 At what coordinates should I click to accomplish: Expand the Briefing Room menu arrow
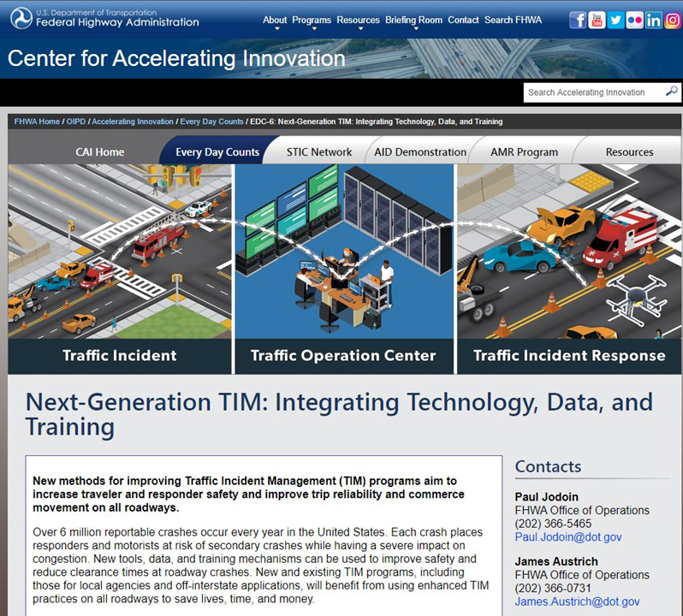(416, 29)
